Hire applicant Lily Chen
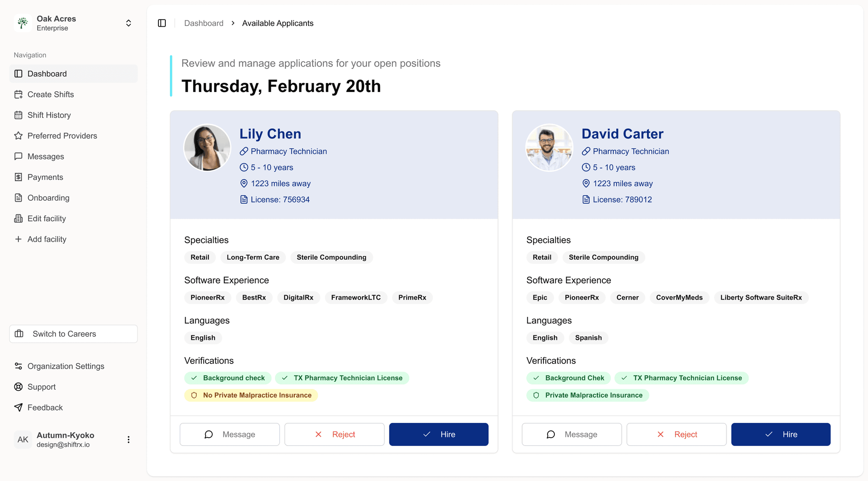 [x=439, y=434]
